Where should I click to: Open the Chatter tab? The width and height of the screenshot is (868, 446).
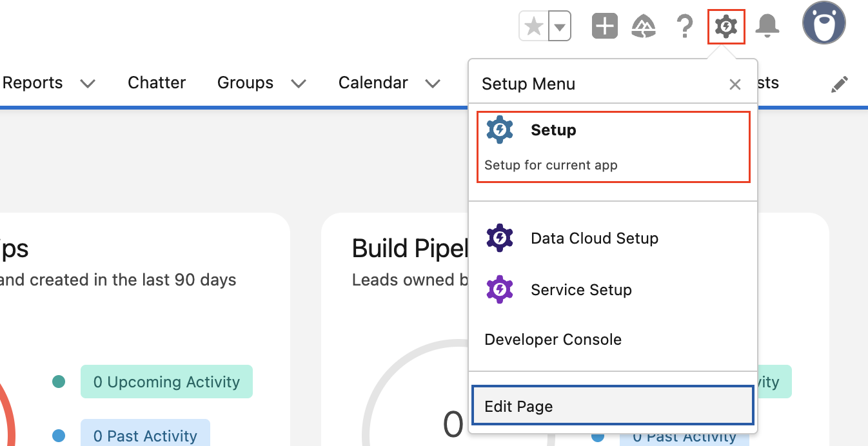(157, 83)
